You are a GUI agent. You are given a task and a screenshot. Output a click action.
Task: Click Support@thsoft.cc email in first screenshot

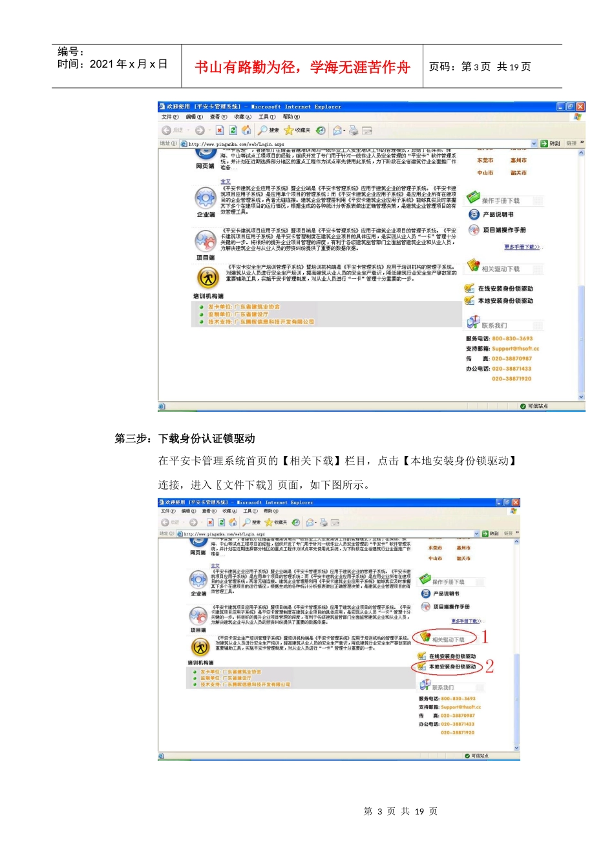(515, 349)
